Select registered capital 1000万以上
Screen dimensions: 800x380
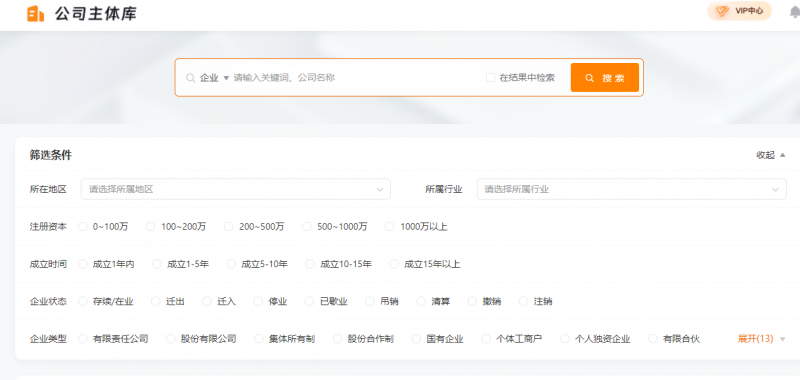coord(390,226)
